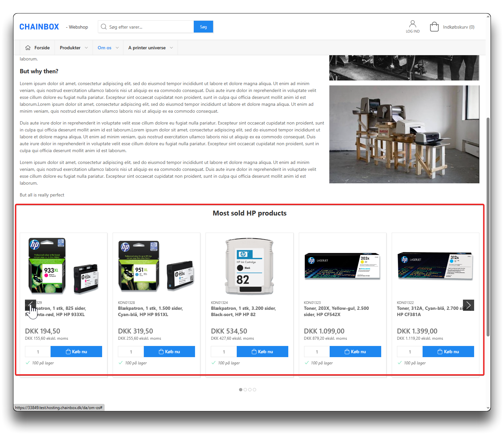Click quantity field for HP 951XL
Viewport: 504px width, 435px height.
[131, 352]
